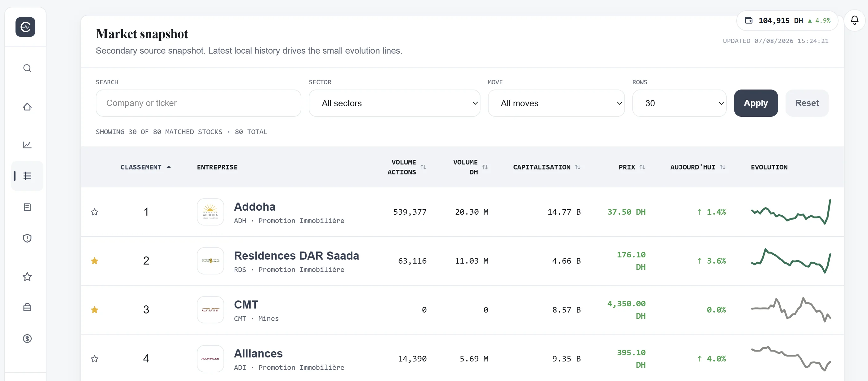Viewport: 868px width, 381px height.
Task: Sort by Volume Actions column
Action: (x=406, y=167)
